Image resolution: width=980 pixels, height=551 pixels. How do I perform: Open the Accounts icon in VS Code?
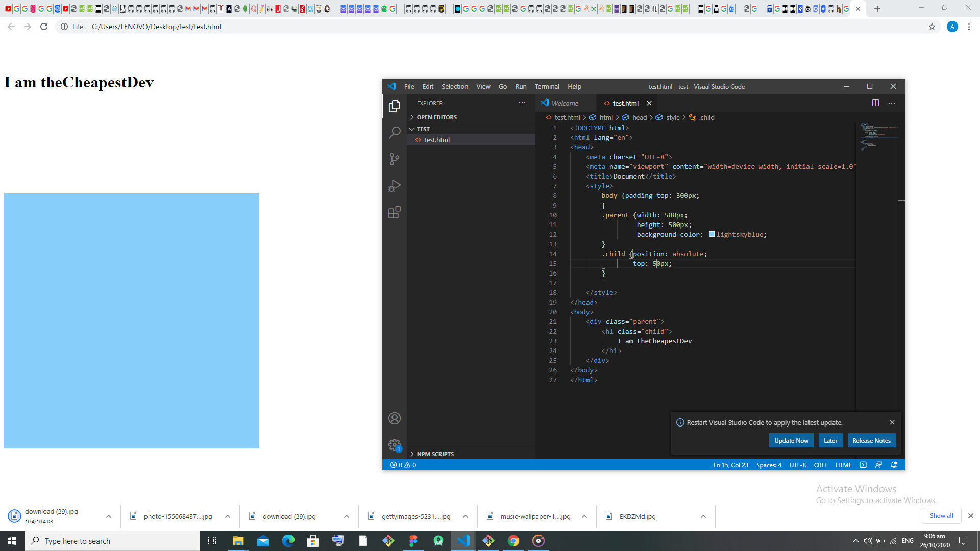pyautogui.click(x=394, y=418)
